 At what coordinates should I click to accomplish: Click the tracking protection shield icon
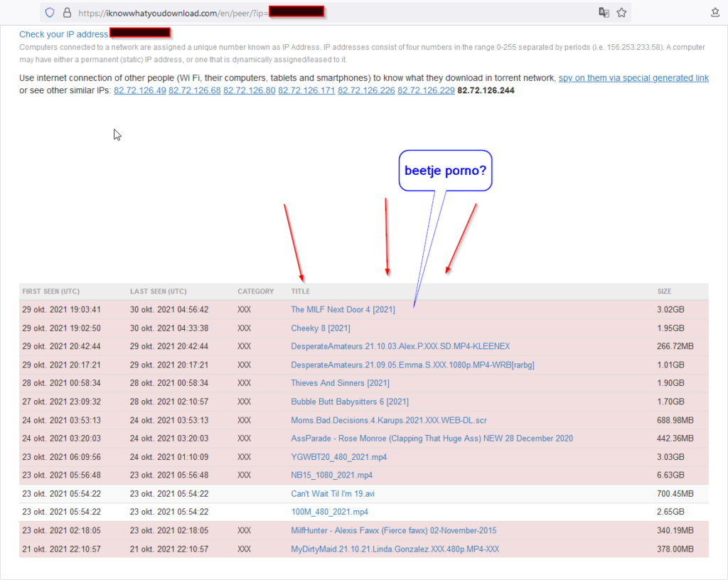tap(50, 12)
